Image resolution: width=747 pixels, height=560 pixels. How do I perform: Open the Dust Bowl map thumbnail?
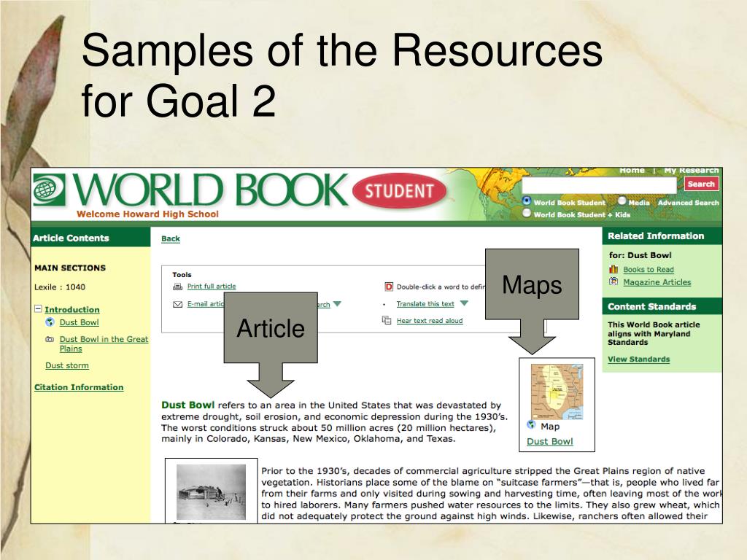[557, 392]
